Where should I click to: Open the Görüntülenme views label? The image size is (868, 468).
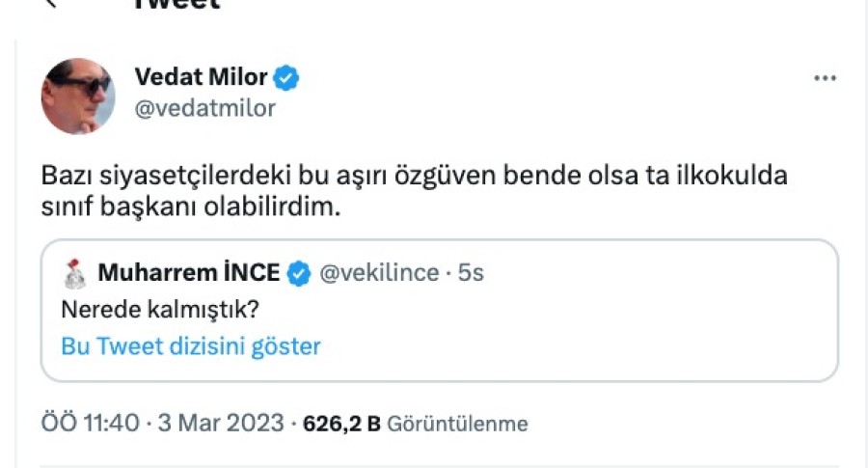coord(457,424)
